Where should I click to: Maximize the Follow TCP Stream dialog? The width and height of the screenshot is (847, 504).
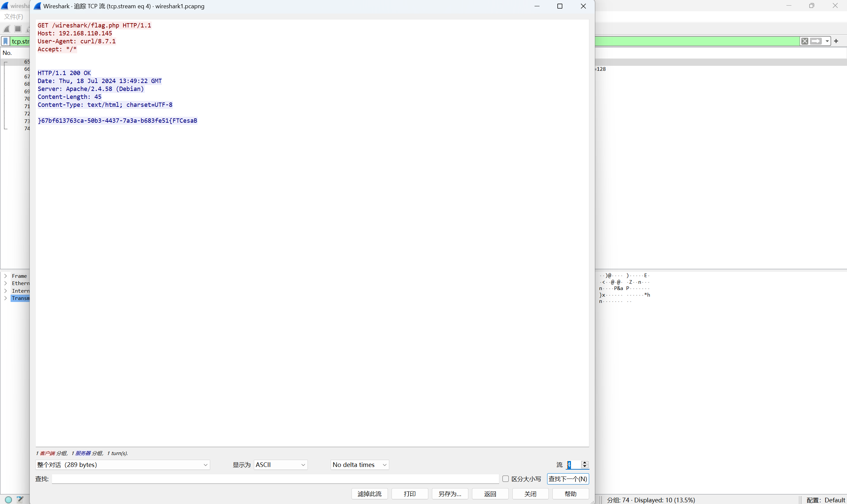pyautogui.click(x=560, y=6)
